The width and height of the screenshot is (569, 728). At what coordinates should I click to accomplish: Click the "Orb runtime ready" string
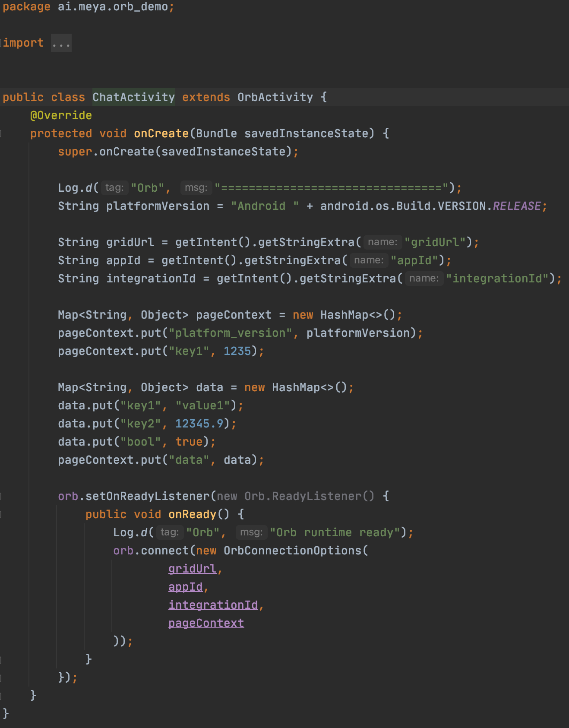335,532
